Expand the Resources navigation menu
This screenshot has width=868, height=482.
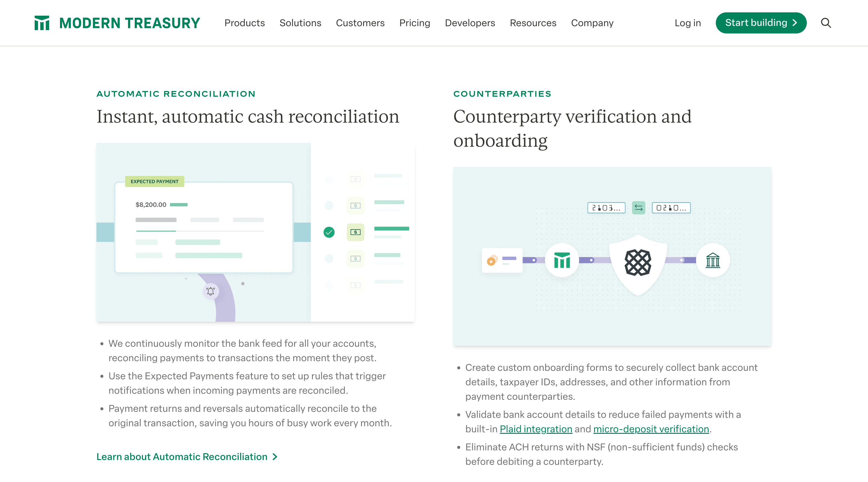pos(533,23)
